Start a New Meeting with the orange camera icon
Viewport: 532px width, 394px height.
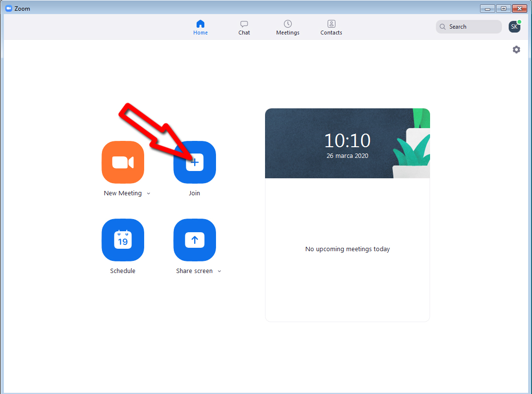(x=123, y=162)
